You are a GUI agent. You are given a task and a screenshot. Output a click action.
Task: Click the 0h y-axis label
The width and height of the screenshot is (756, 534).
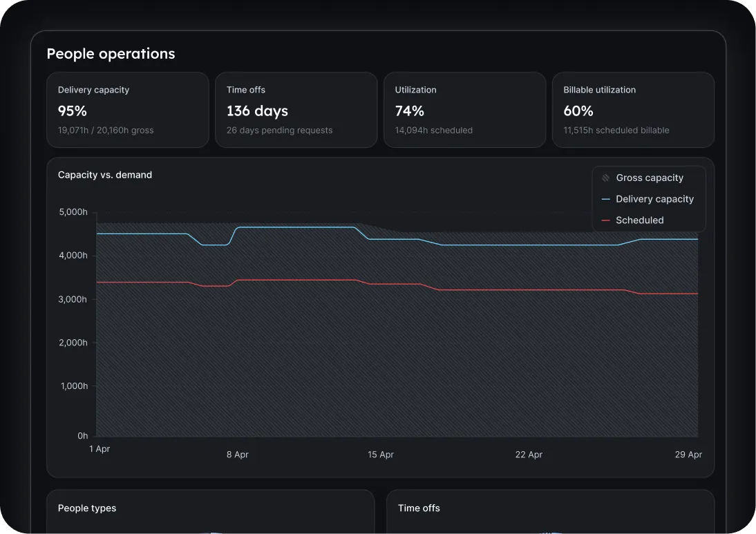(x=83, y=436)
